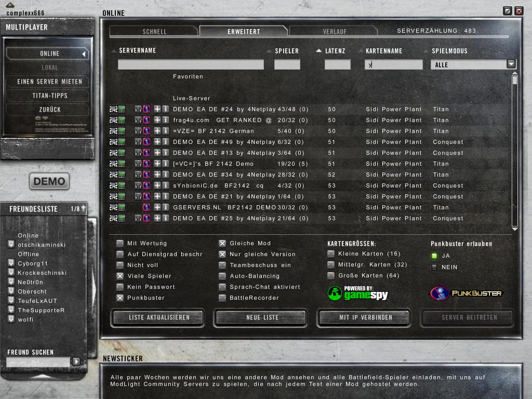Enable the Nicht voll filter
The image size is (532, 399).
[x=120, y=265]
